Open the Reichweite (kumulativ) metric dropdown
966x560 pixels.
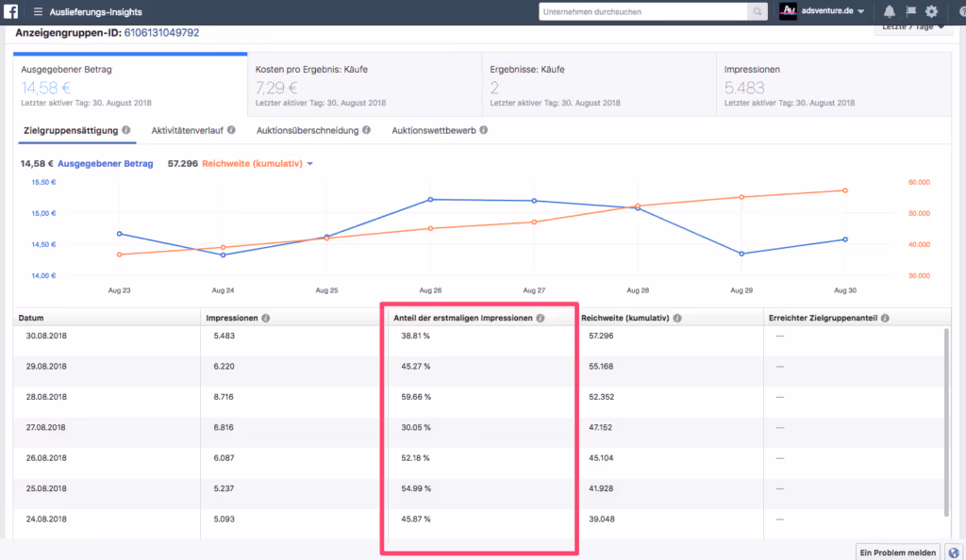tap(309, 164)
